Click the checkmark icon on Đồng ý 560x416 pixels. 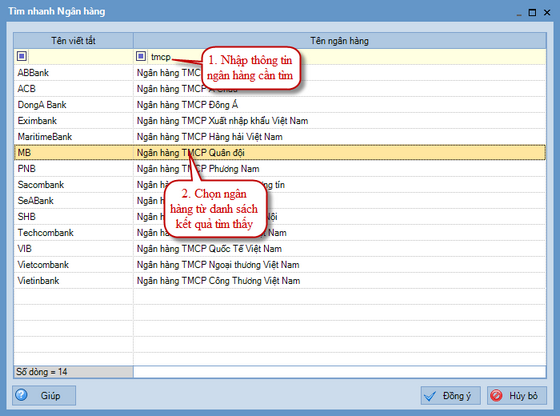pyautogui.click(x=430, y=396)
